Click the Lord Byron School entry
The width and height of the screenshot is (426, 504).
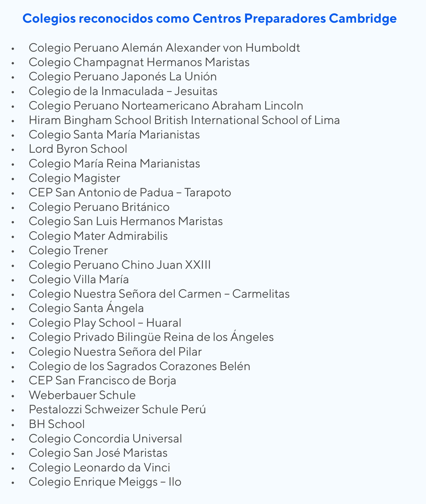[x=78, y=149]
